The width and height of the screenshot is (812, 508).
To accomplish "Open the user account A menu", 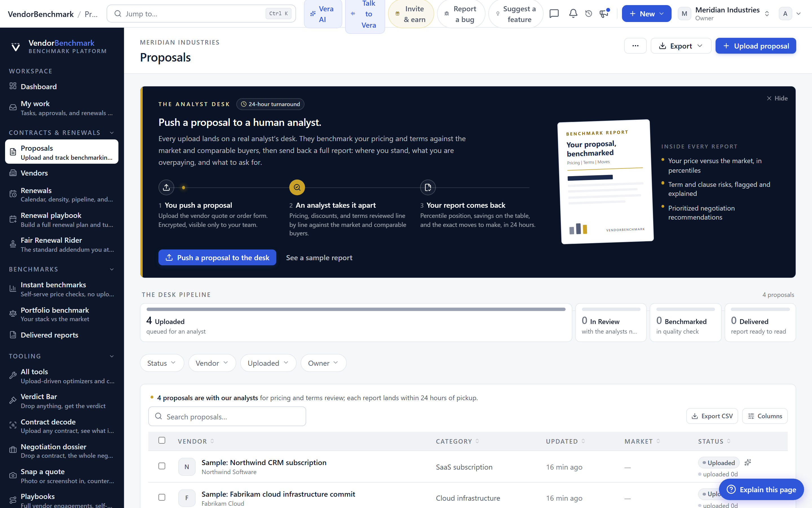I will 790,14.
